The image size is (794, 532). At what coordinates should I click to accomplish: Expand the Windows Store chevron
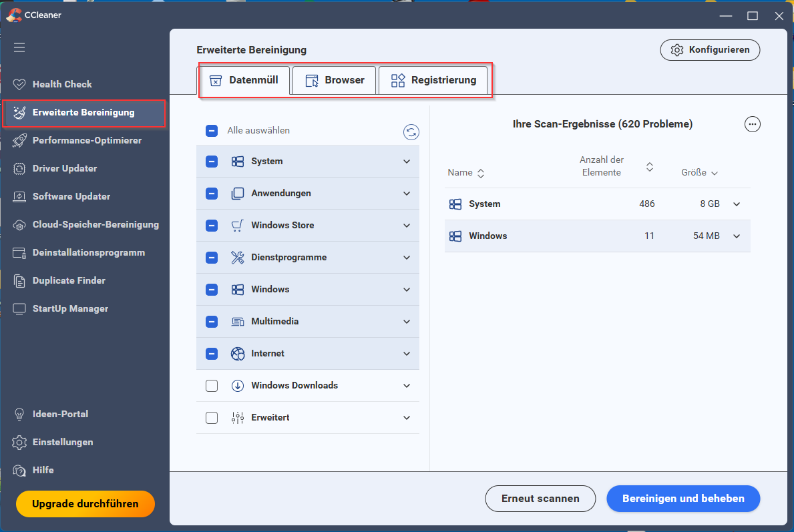coord(407,225)
